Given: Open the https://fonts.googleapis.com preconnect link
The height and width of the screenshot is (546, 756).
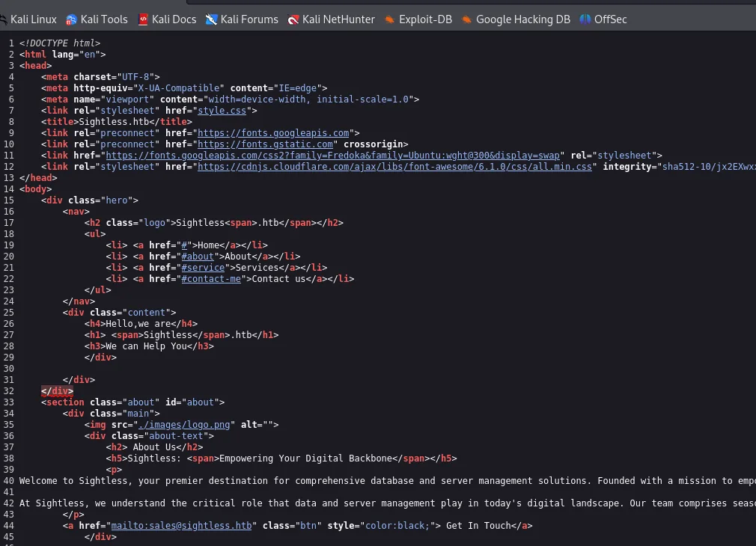Looking at the screenshot, I should click(x=273, y=133).
